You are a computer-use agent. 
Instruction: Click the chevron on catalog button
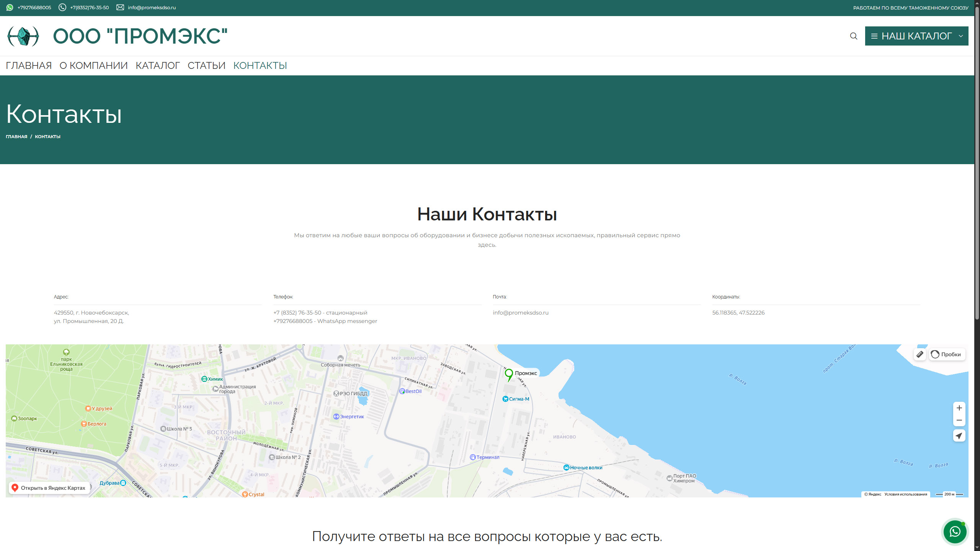pos(960,36)
